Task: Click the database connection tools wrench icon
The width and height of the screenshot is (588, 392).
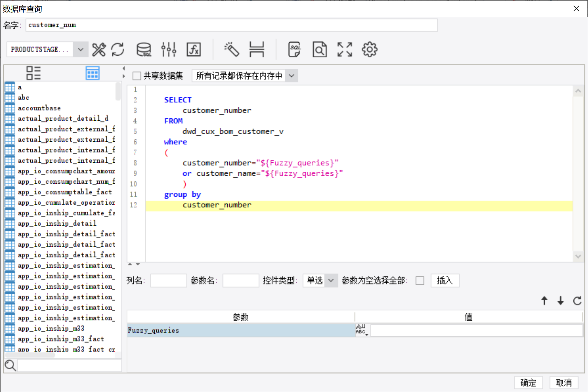Action: pyautogui.click(x=99, y=49)
